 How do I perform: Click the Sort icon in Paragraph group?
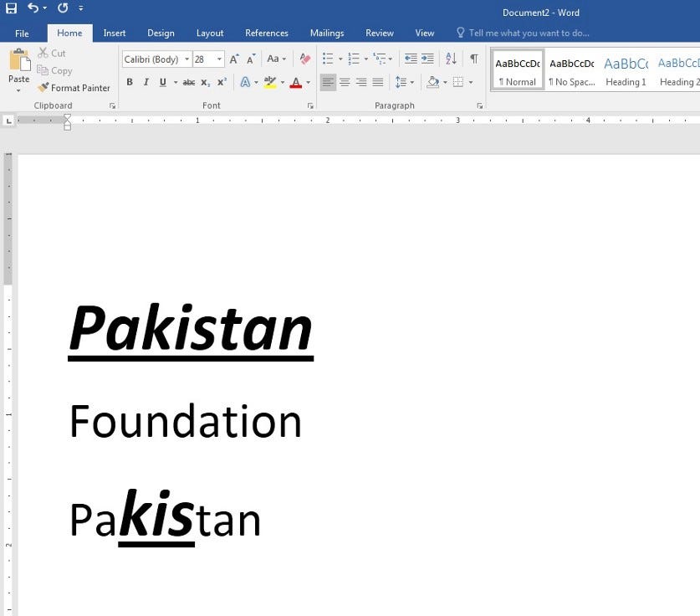(451, 59)
